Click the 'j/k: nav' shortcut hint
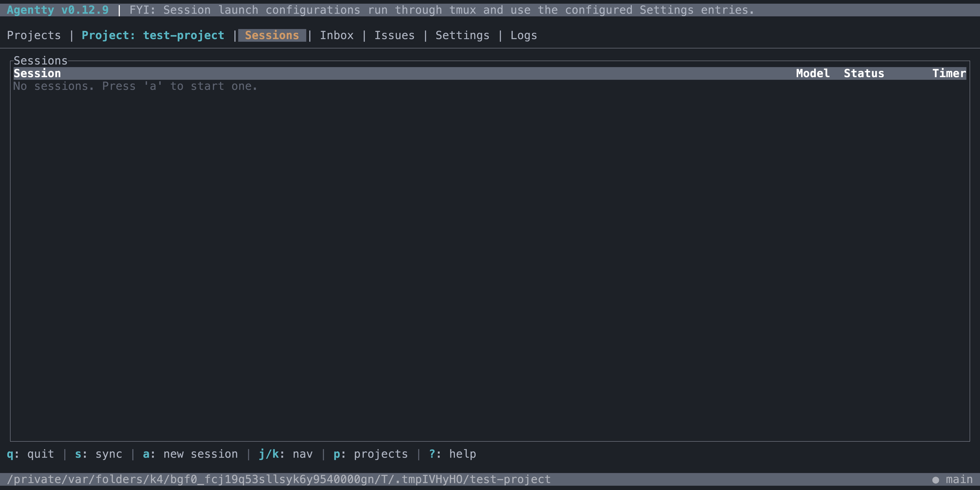Screen dimensions: 980x490 point(286,454)
